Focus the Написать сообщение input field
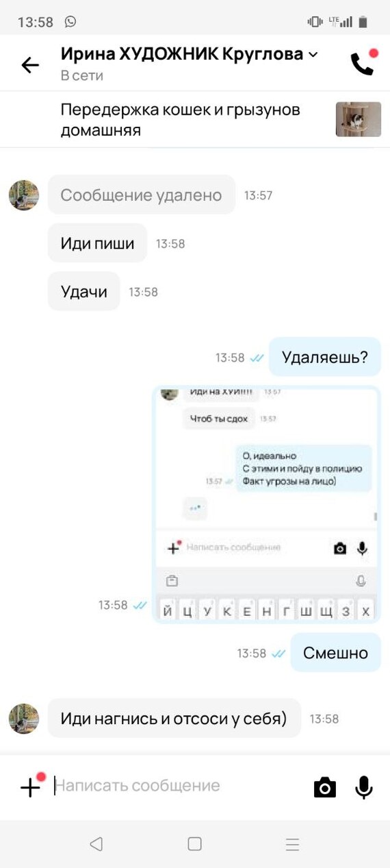Image resolution: width=390 pixels, height=868 pixels. (x=179, y=786)
